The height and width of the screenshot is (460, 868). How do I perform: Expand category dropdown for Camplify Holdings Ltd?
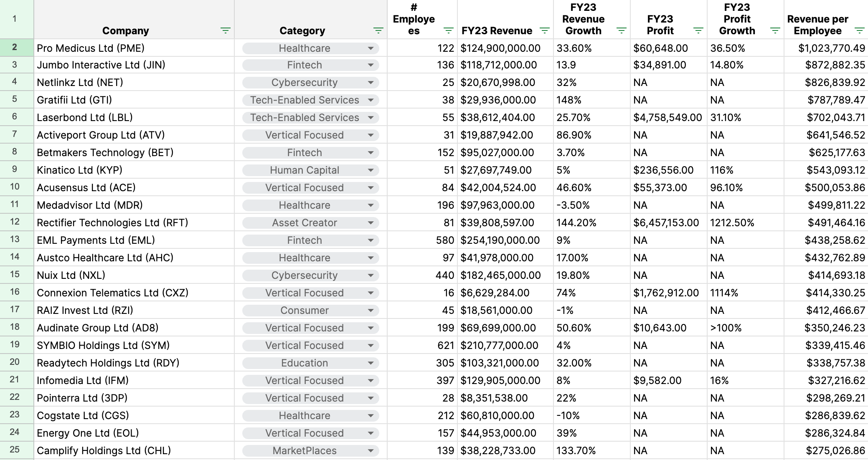coord(371,451)
